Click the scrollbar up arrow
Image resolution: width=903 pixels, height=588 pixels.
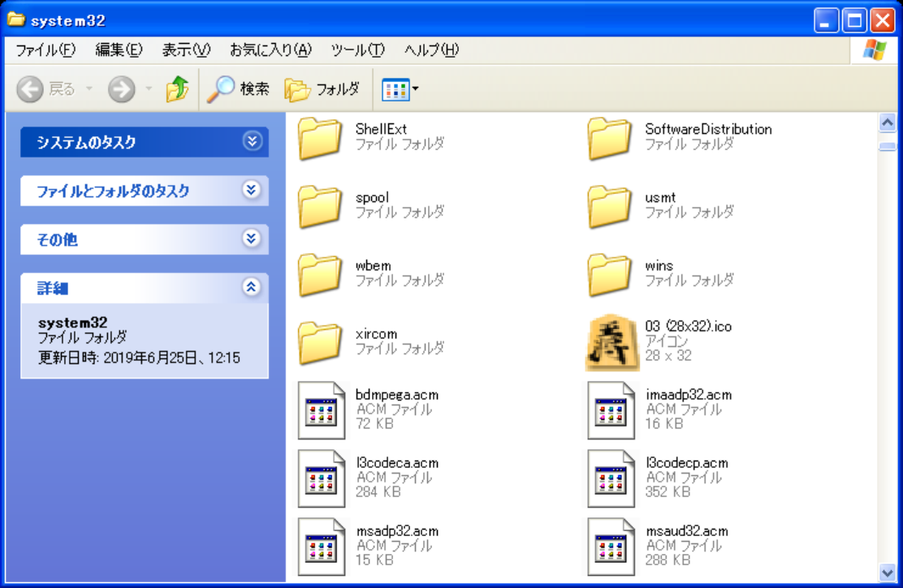coord(888,123)
